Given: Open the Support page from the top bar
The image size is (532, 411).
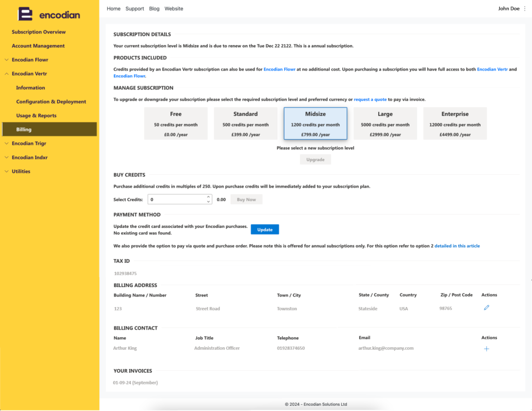Looking at the screenshot, I should tap(135, 8).
